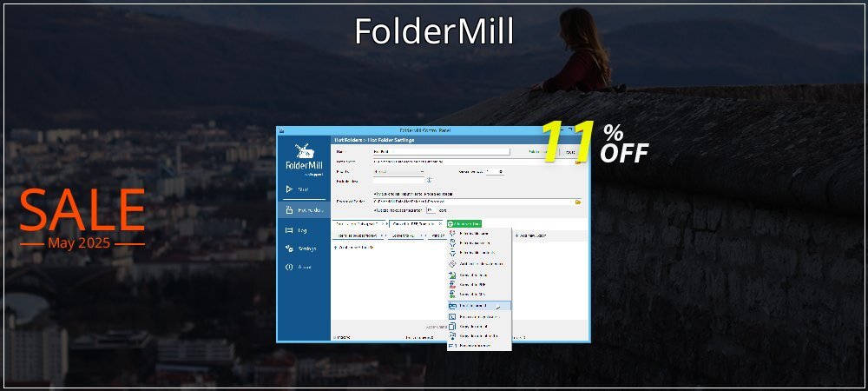Choose the Copy document to FTP entry
The height and width of the screenshot is (391, 868).
coord(479,335)
